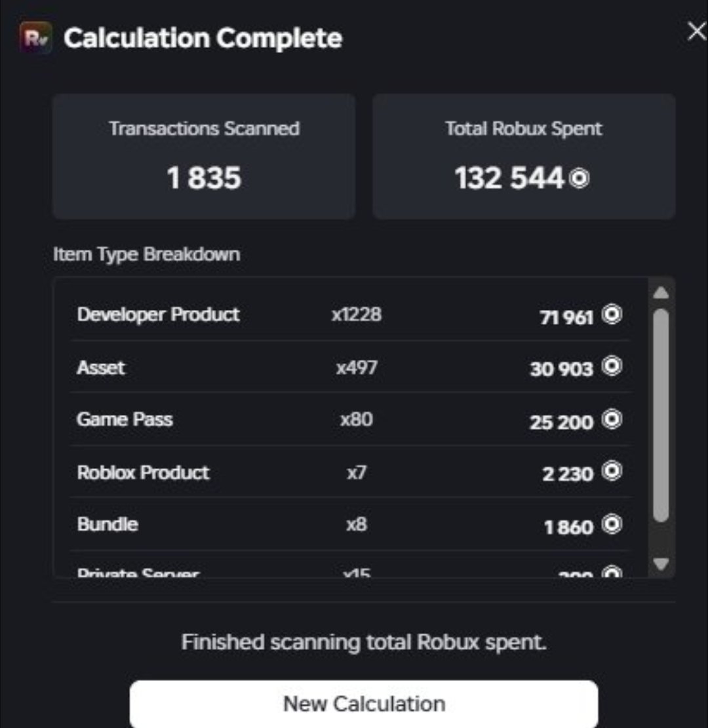Screen dimensions: 708x728
Task: Click the partially visible Private Server row
Action: click(x=350, y=571)
